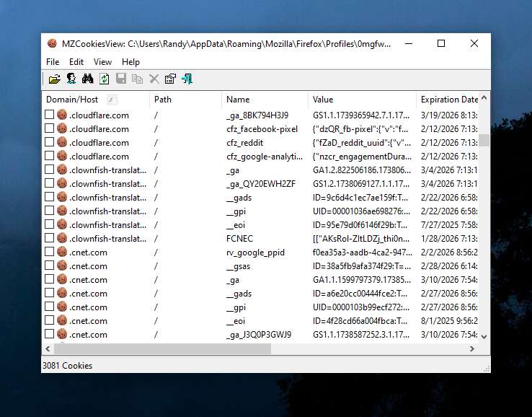This screenshot has height=417, width=532.
Task: Check the cfz_google-analytics cookie row box
Action: click(49, 156)
